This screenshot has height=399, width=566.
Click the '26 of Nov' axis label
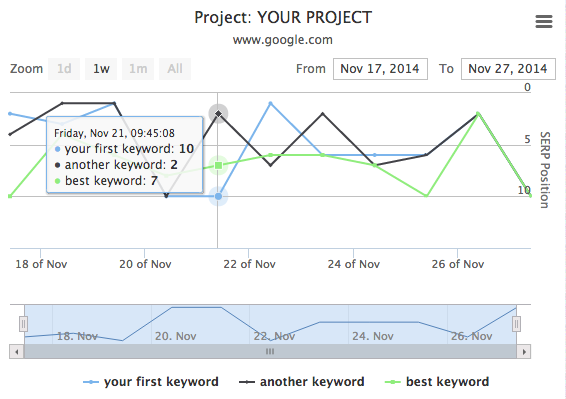(x=458, y=264)
